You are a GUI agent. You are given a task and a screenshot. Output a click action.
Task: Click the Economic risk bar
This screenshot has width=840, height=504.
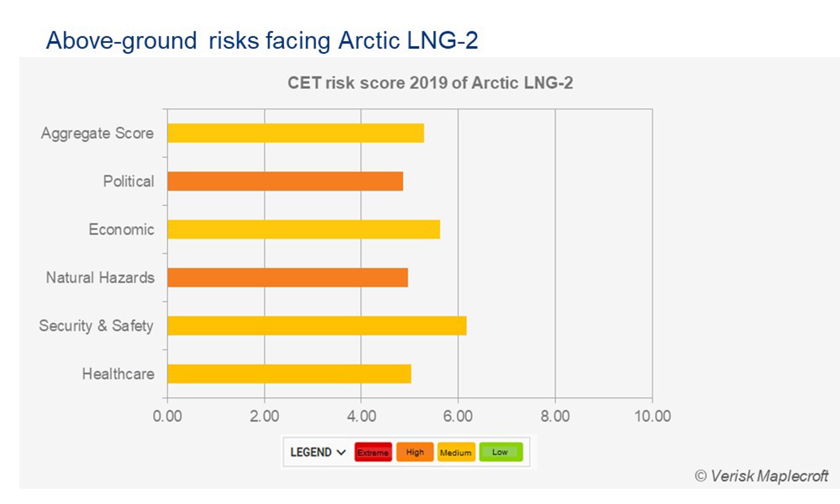(303, 230)
